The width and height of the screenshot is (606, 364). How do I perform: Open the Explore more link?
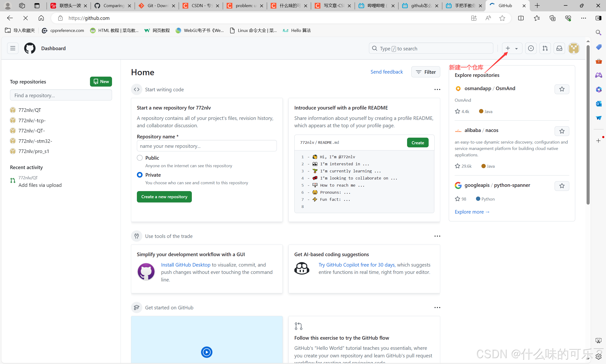coord(472,212)
